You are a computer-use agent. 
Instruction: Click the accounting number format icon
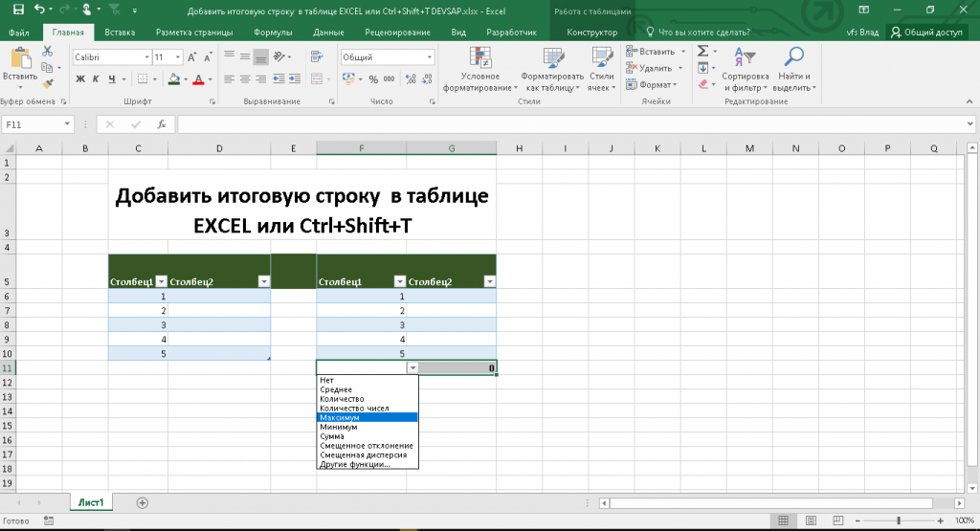pyautogui.click(x=348, y=78)
